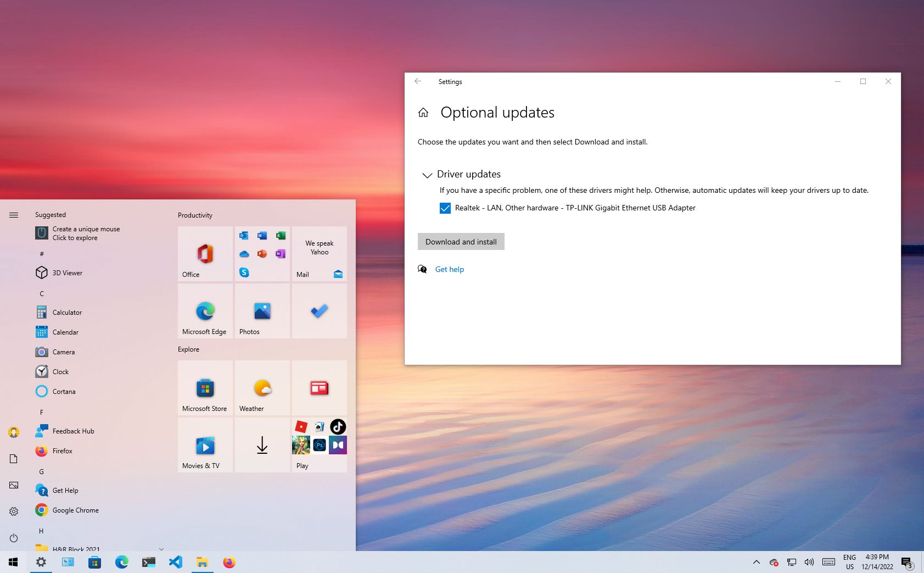Open the Action Center notifications icon
The width and height of the screenshot is (924, 573).
pos(906,561)
